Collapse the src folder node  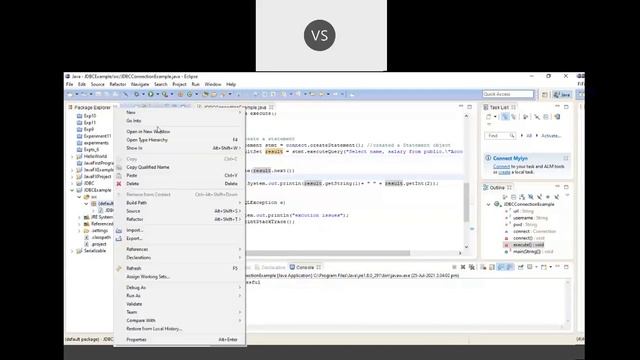tap(79, 197)
